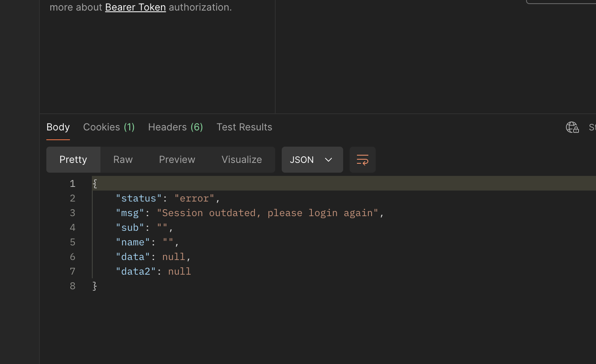Select the Visualize view button
The height and width of the screenshot is (364, 596).
click(x=241, y=160)
